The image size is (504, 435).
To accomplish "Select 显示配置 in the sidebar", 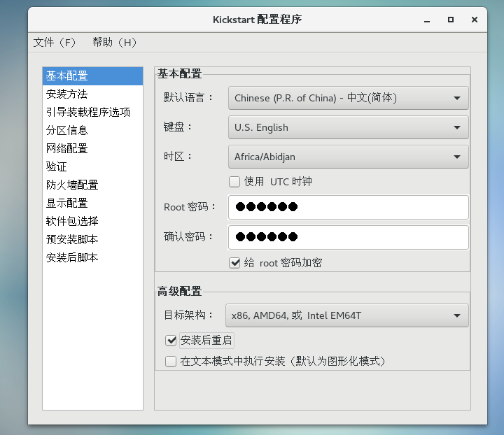I will pos(92,203).
